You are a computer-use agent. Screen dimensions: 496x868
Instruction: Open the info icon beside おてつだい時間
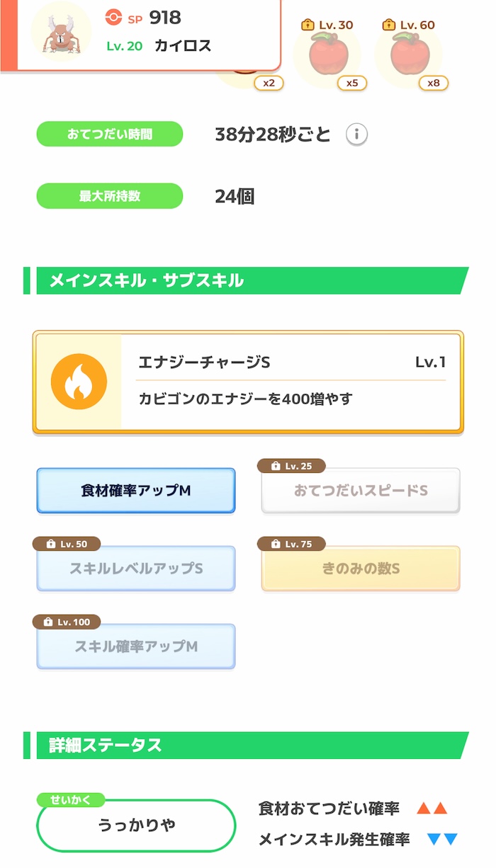pyautogui.click(x=357, y=134)
